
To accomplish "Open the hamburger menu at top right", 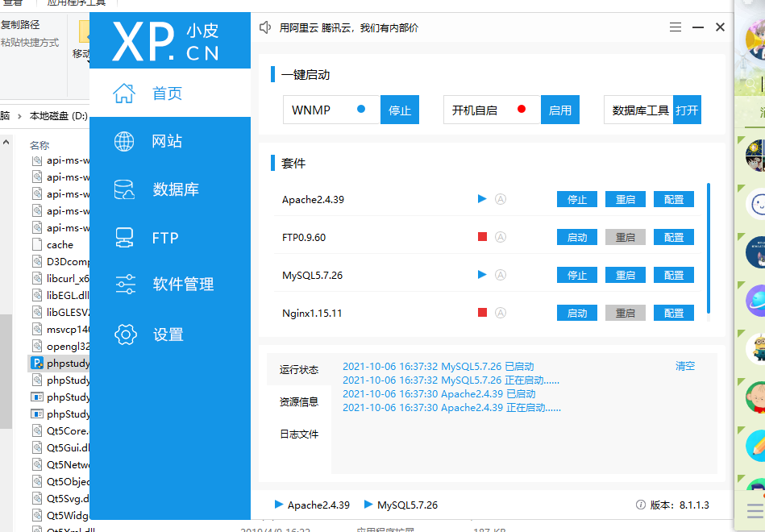I will tap(675, 27).
